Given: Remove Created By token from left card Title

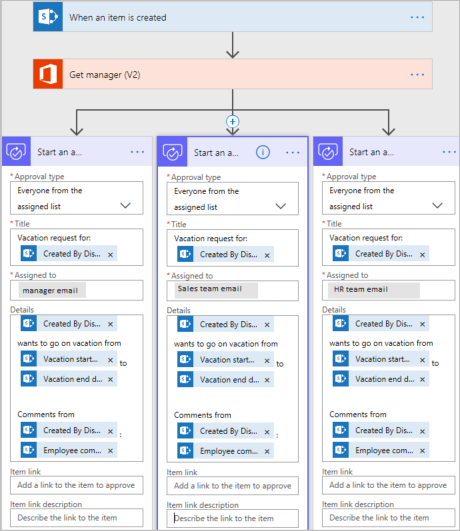Looking at the screenshot, I should [x=110, y=255].
